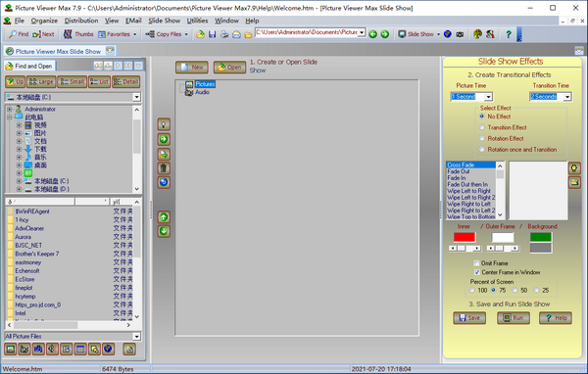Select the AdwCleaner folder in file list
This screenshot has height=374, width=588.
(x=29, y=228)
